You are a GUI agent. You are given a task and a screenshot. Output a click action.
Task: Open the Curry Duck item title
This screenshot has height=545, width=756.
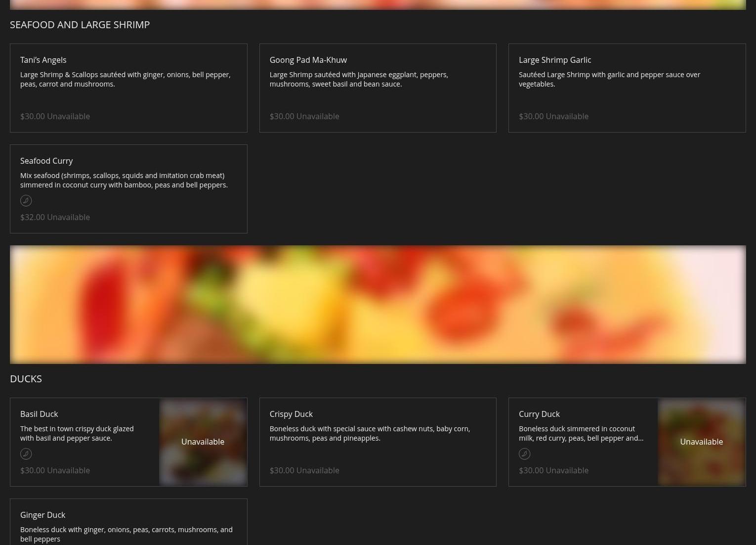539,414
